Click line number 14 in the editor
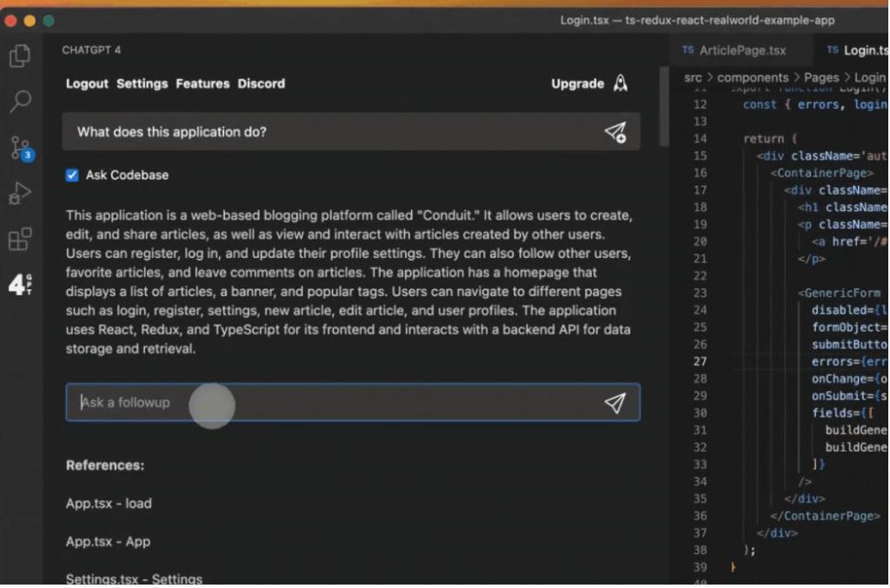This screenshot has width=890, height=588. coord(700,139)
